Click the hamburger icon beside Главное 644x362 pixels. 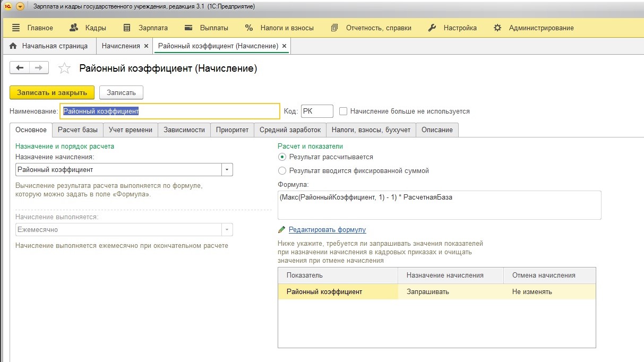pos(16,28)
